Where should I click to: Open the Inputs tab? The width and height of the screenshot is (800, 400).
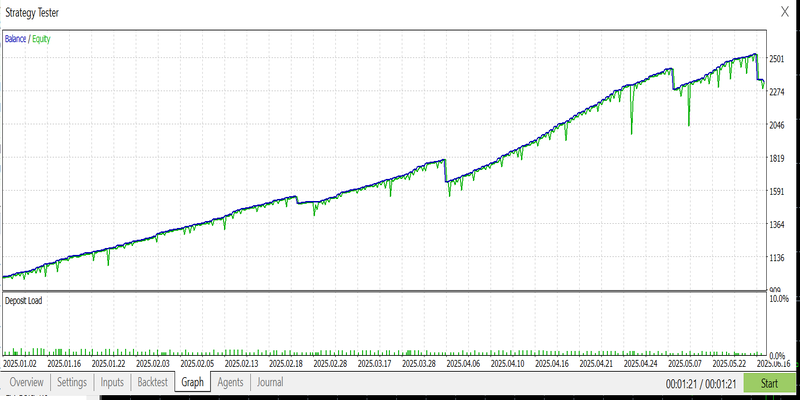(x=112, y=382)
